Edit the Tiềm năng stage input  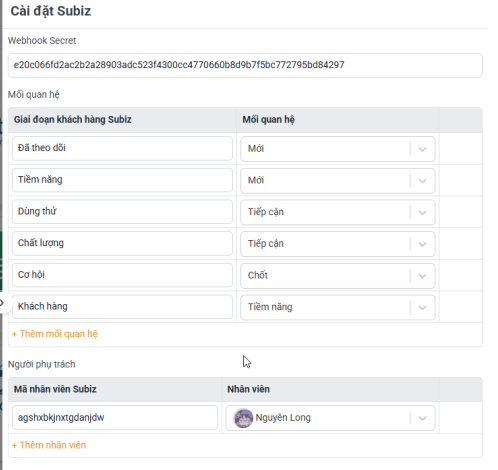point(122,180)
